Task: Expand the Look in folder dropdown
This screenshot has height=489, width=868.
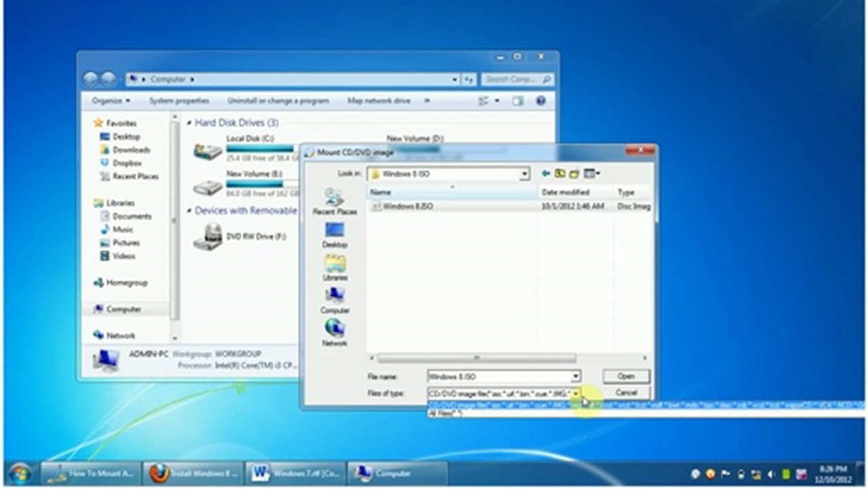Action: click(x=524, y=174)
